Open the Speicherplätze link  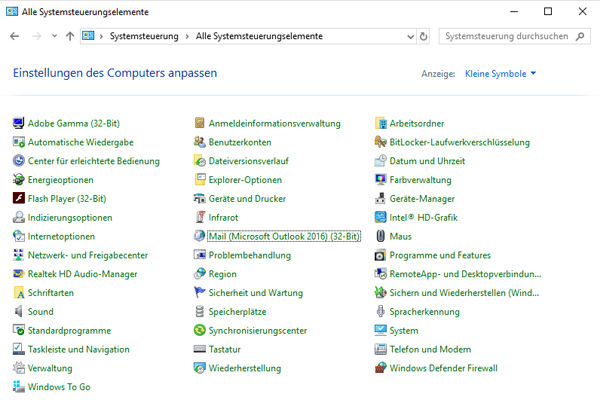pos(237,312)
